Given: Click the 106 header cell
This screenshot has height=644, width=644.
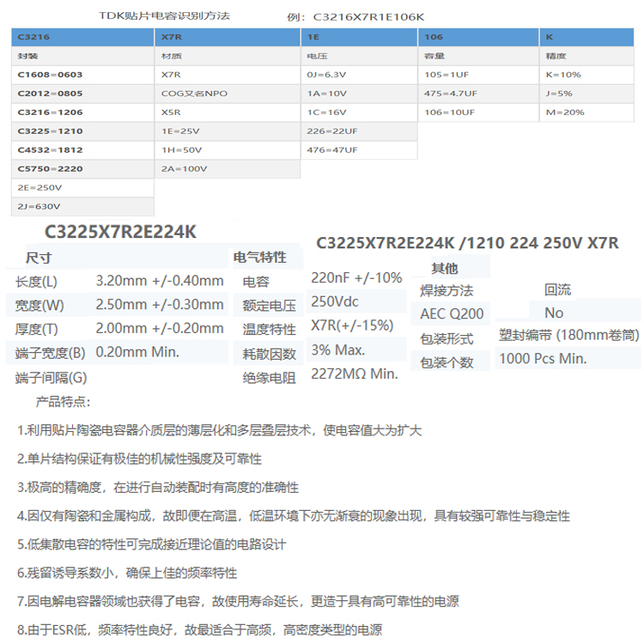Looking at the screenshot, I should pos(478,37).
